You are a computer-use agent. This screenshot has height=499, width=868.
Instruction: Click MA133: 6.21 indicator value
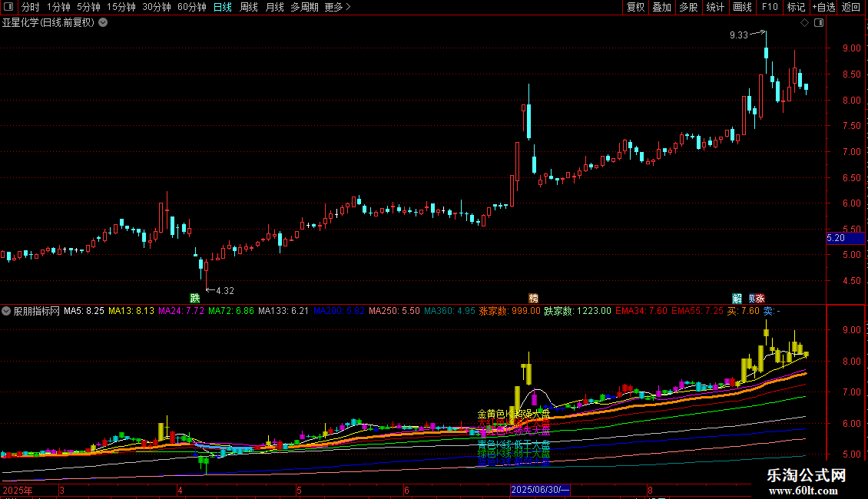[x=283, y=311]
